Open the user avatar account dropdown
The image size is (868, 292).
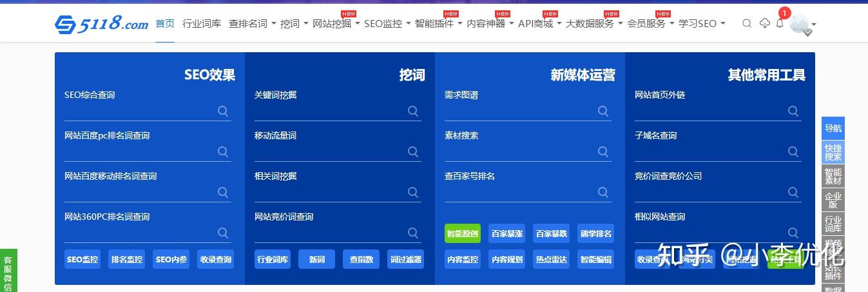803,24
